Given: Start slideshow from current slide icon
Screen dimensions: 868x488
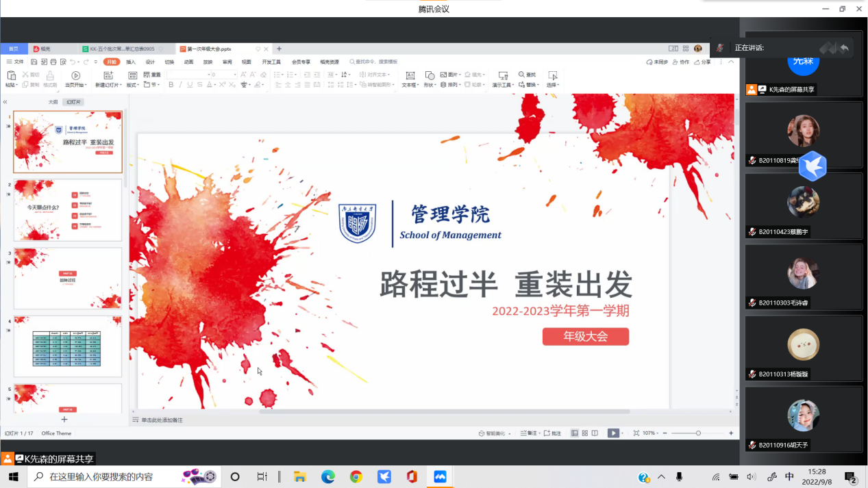Looking at the screenshot, I should pos(75,75).
